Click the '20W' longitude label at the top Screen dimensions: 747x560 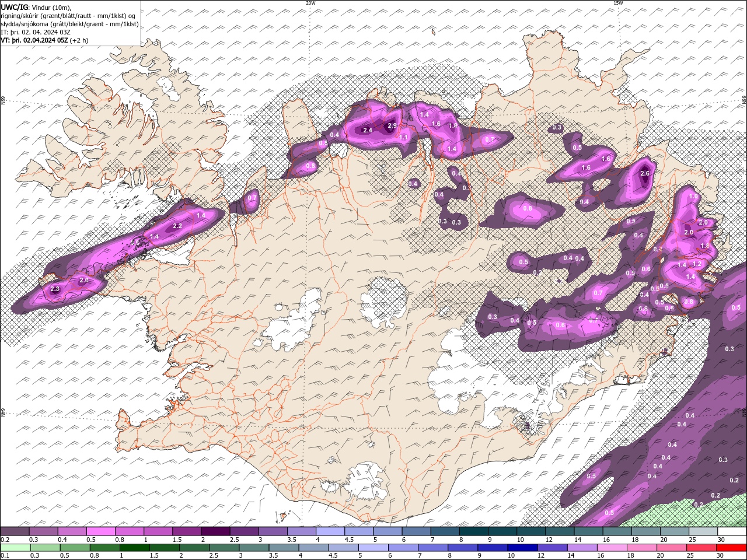click(310, 3)
